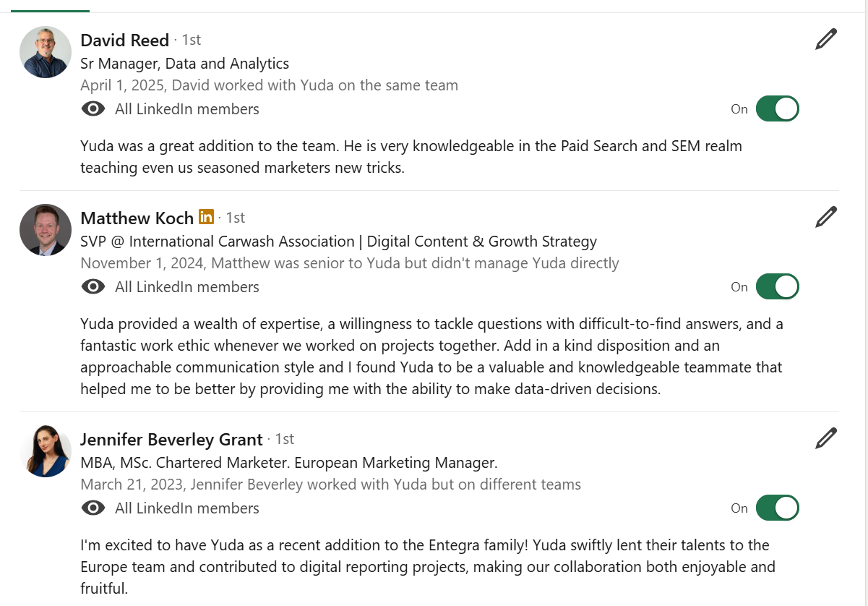
Task: Turn off David Reed's recommendation toggle
Action: (777, 109)
